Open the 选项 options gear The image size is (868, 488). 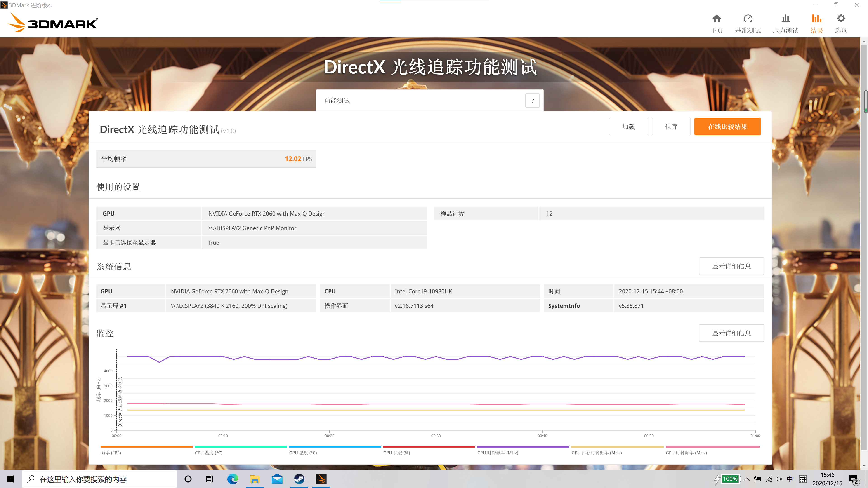pyautogui.click(x=841, y=23)
